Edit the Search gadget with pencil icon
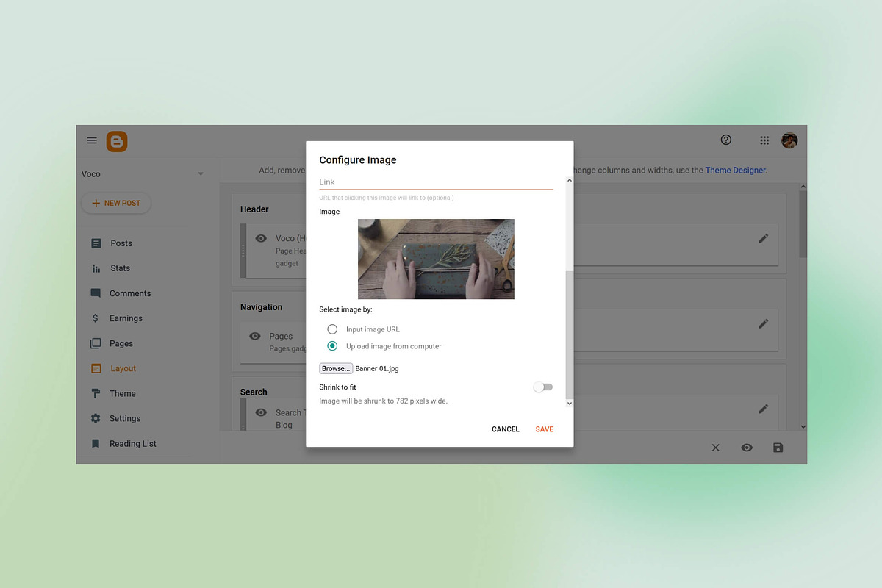The width and height of the screenshot is (882, 588). pyautogui.click(x=764, y=409)
